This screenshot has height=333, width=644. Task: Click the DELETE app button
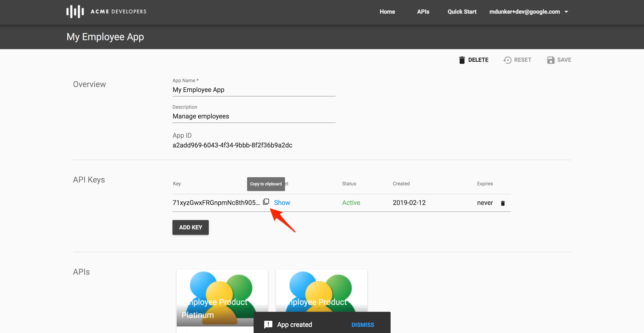[474, 60]
